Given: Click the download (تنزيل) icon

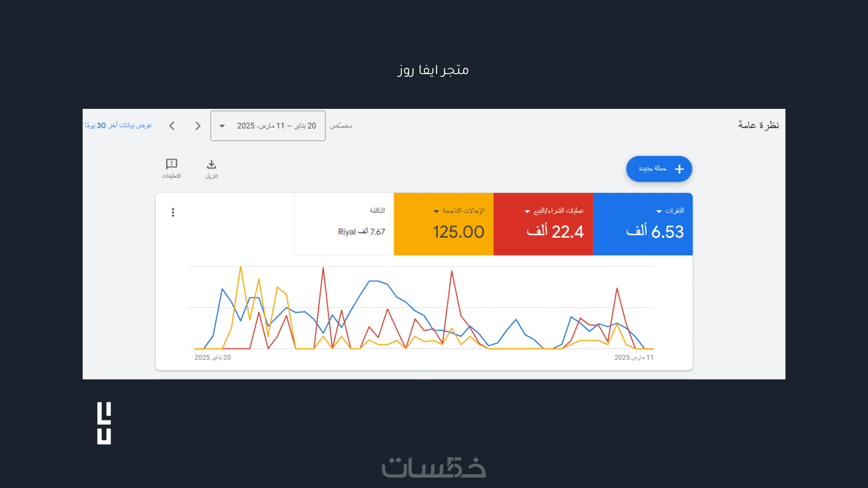Looking at the screenshot, I should [x=211, y=164].
